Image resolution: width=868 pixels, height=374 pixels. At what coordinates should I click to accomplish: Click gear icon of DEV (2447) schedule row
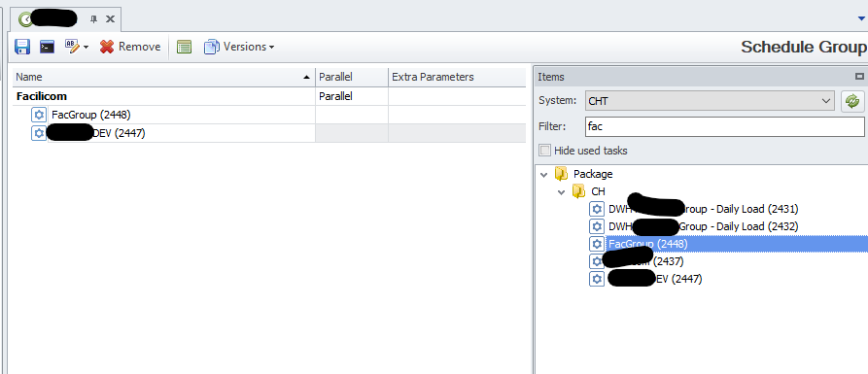(x=39, y=133)
